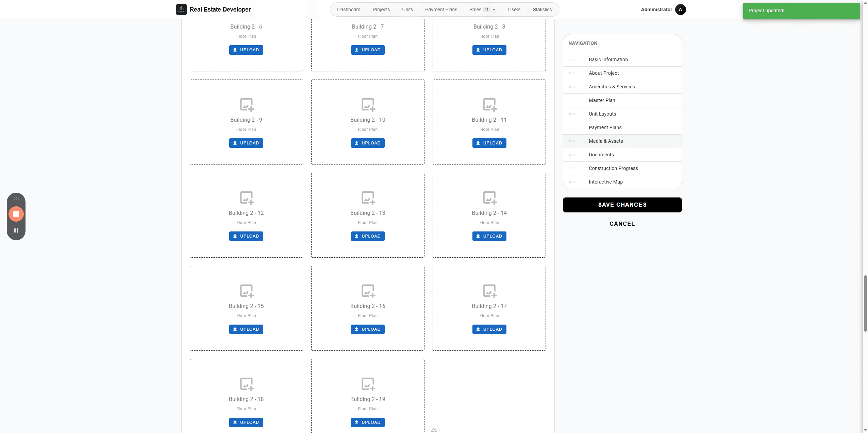
Task: Open the Dashboard tab
Action: 349,10
